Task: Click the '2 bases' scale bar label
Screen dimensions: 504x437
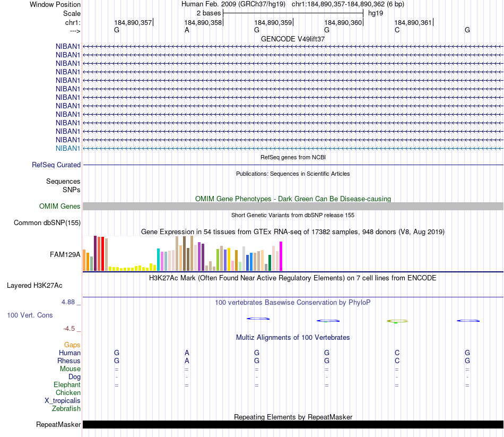Action: [x=208, y=13]
